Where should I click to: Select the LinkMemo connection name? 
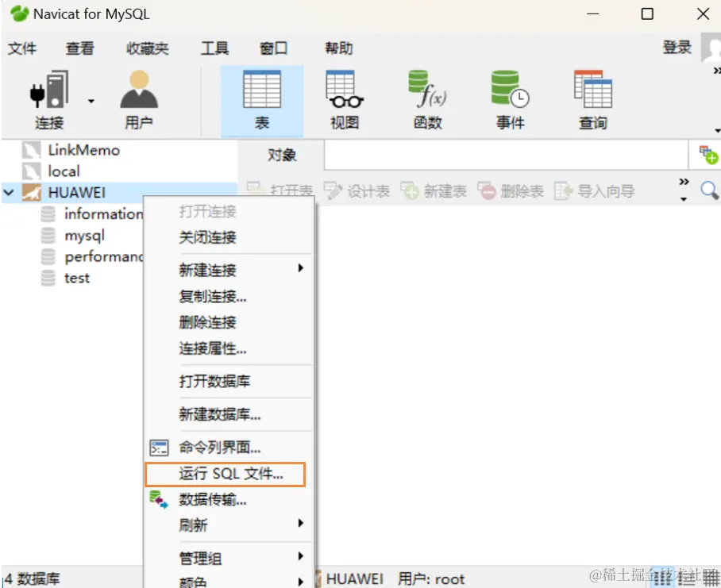83,150
